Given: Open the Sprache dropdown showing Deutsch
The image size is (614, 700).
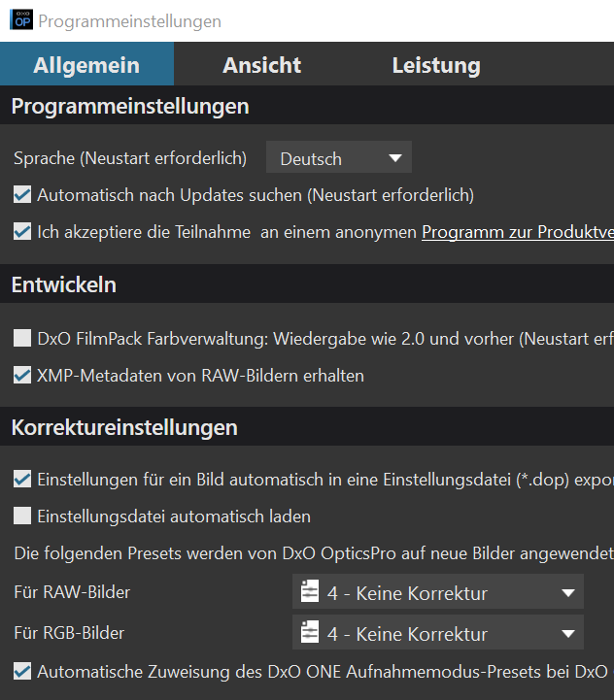Looking at the screenshot, I should click(x=338, y=157).
